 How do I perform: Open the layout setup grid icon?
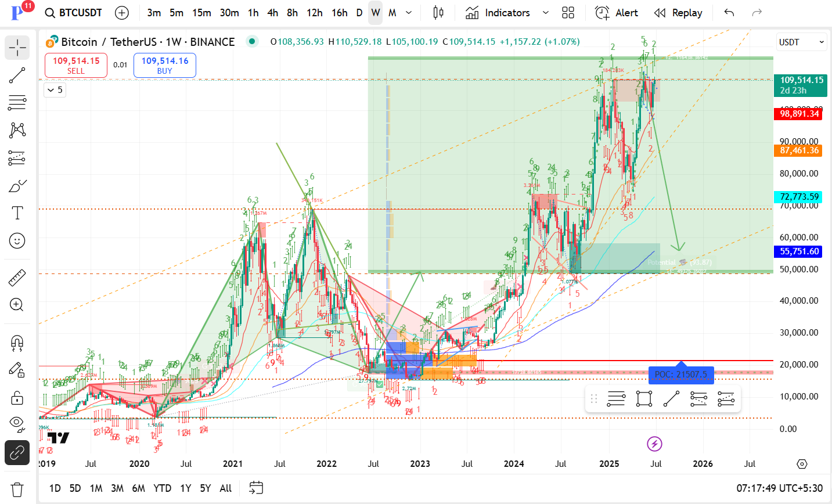568,13
